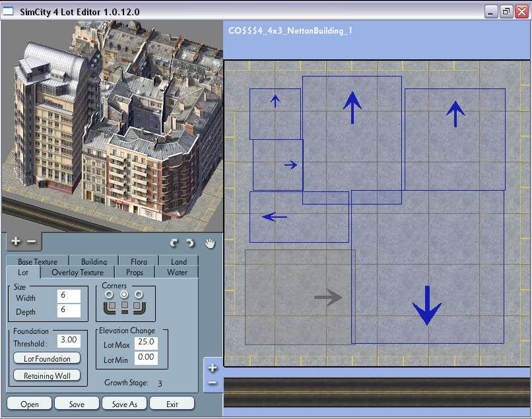Switch to the Building tab
Viewport: 532px width, 419px height.
click(x=94, y=261)
